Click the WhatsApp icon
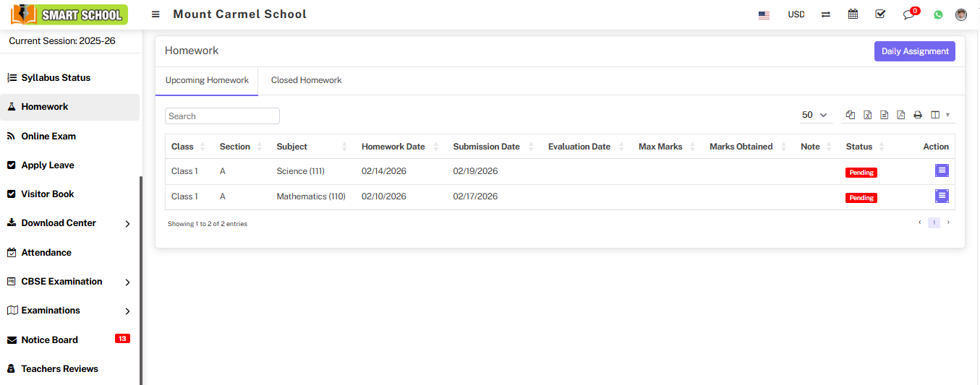Image resolution: width=980 pixels, height=385 pixels. [x=938, y=14]
